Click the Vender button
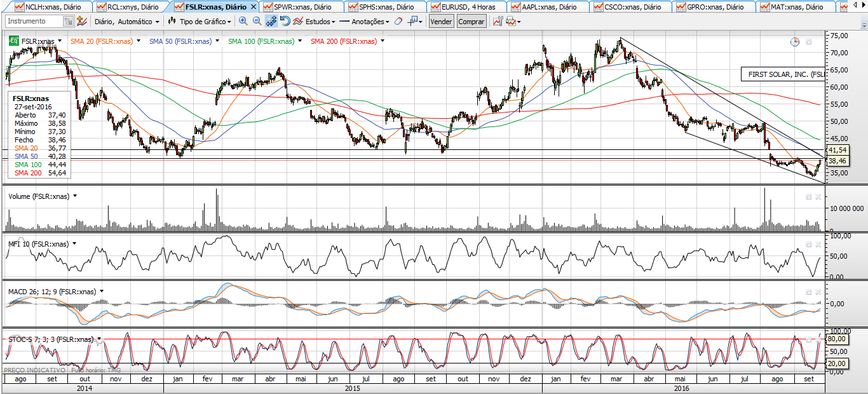Image resolution: width=868 pixels, height=394 pixels. [x=441, y=21]
